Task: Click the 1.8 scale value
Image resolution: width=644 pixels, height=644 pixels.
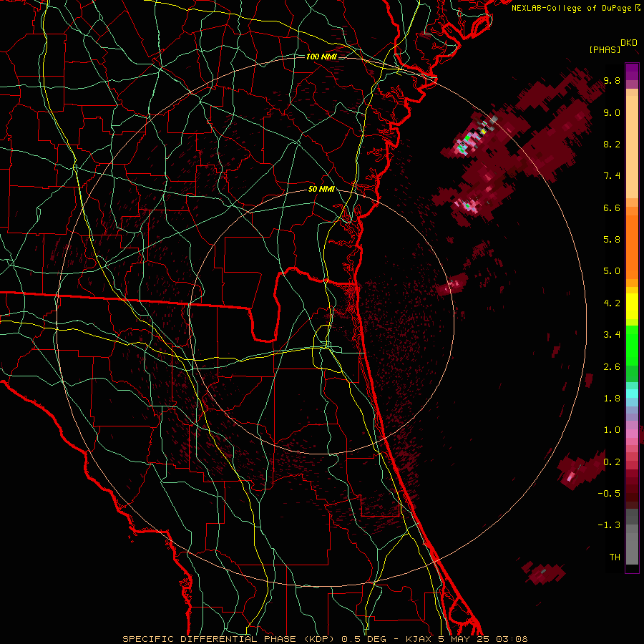Action: coord(612,399)
